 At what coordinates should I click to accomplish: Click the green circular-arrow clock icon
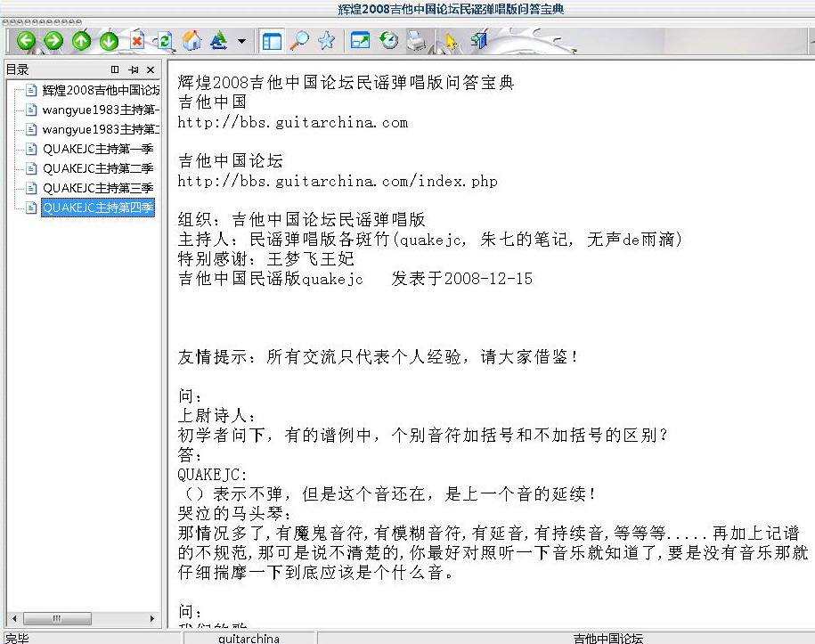tap(388, 41)
